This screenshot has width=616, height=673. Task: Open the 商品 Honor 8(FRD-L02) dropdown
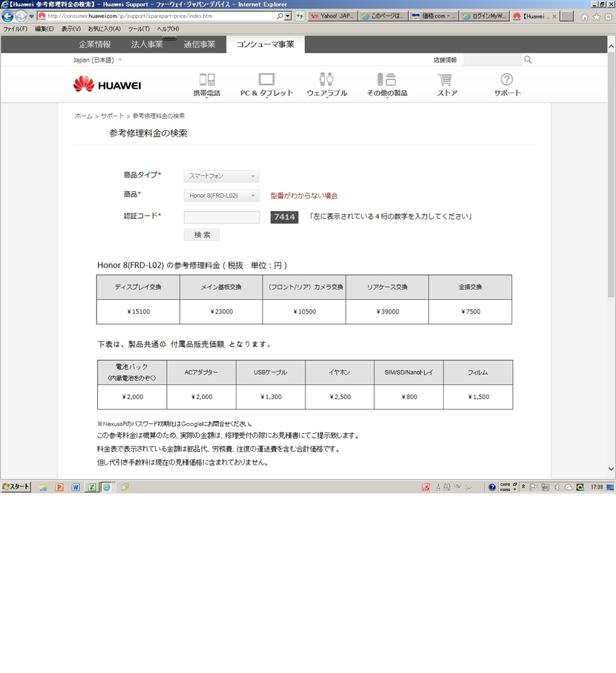(221, 196)
